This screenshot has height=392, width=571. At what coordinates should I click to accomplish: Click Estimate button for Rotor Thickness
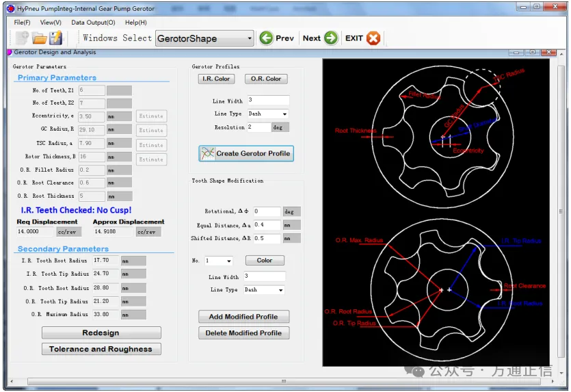click(151, 159)
